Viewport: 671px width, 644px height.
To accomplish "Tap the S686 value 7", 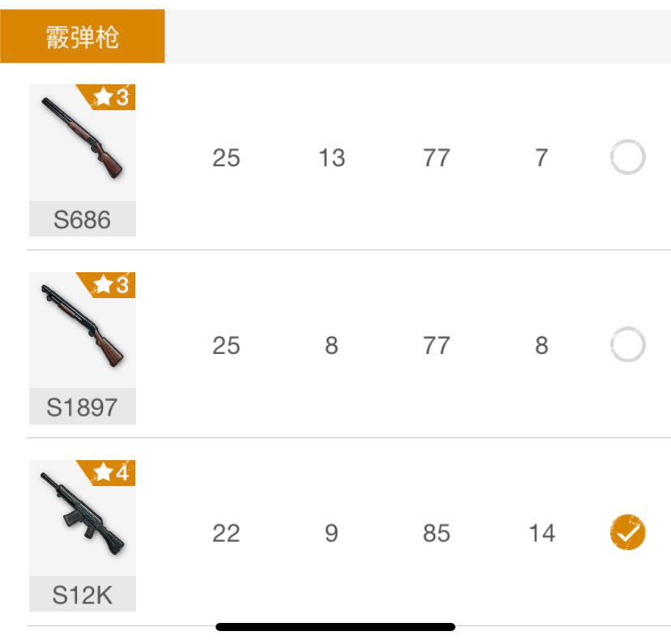I will click(541, 157).
